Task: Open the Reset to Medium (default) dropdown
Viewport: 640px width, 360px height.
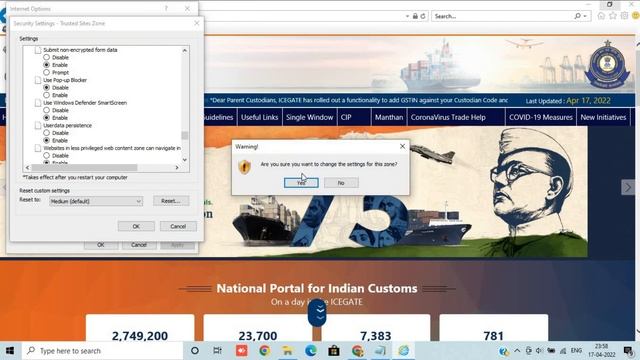Action: [x=96, y=201]
